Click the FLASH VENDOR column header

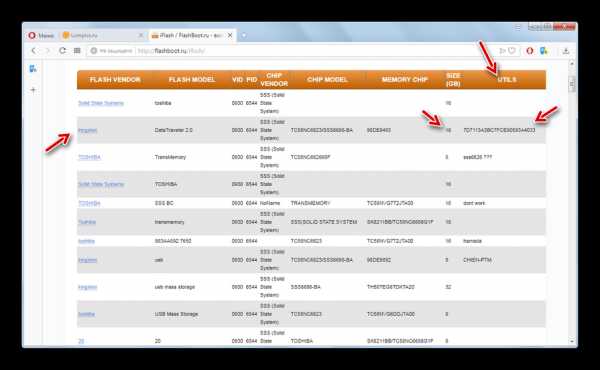115,80
